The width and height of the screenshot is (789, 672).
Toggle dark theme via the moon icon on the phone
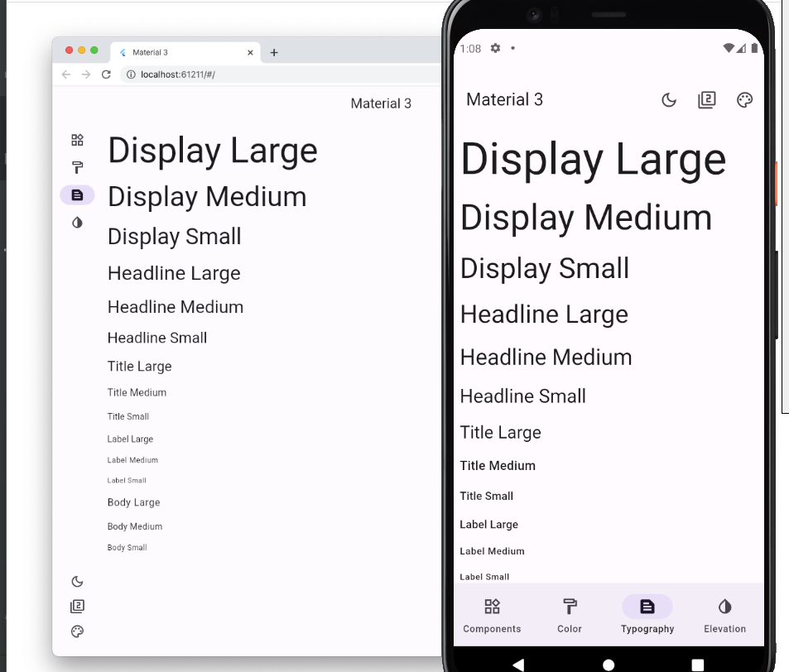click(x=669, y=99)
